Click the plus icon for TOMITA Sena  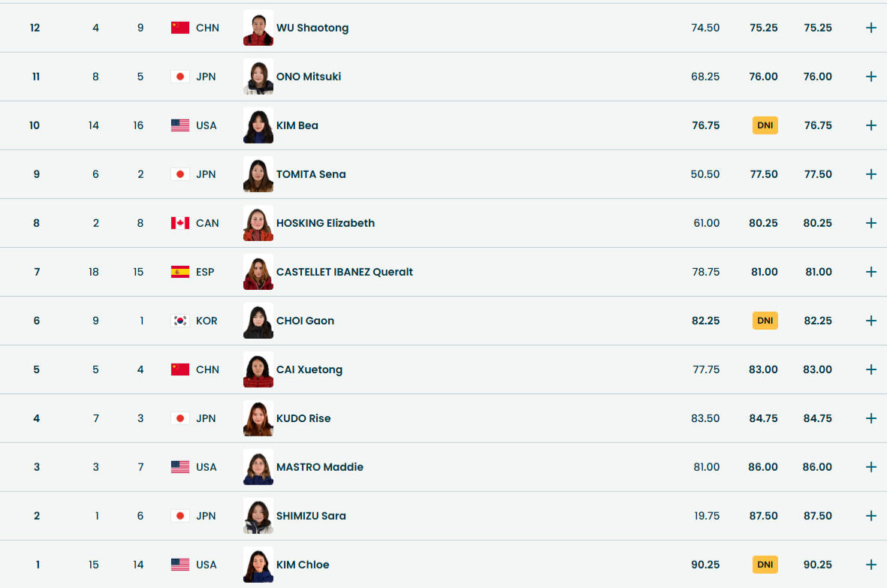coord(871,174)
